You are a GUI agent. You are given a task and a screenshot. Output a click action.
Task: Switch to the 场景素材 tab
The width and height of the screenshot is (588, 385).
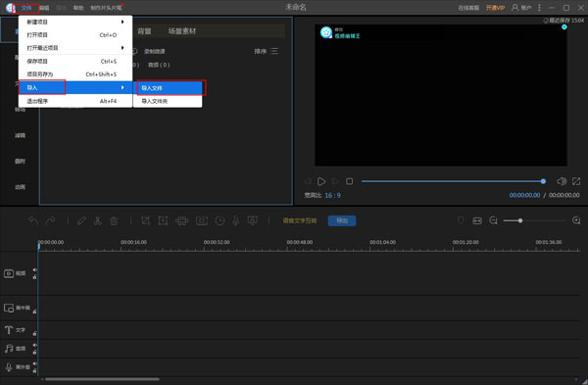coord(182,31)
